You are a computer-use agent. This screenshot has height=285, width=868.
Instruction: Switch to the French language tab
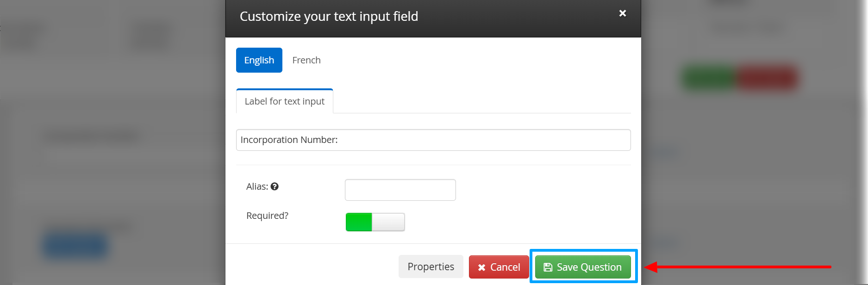point(306,60)
